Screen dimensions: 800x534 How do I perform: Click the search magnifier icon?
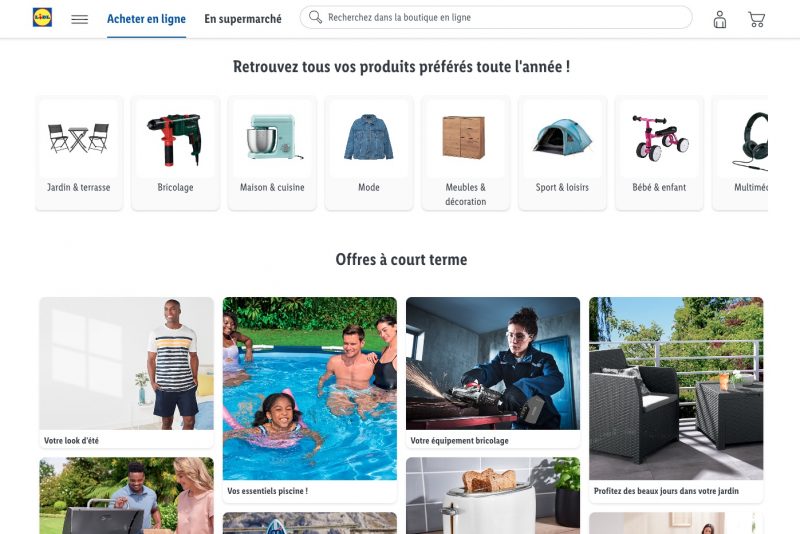tap(315, 17)
